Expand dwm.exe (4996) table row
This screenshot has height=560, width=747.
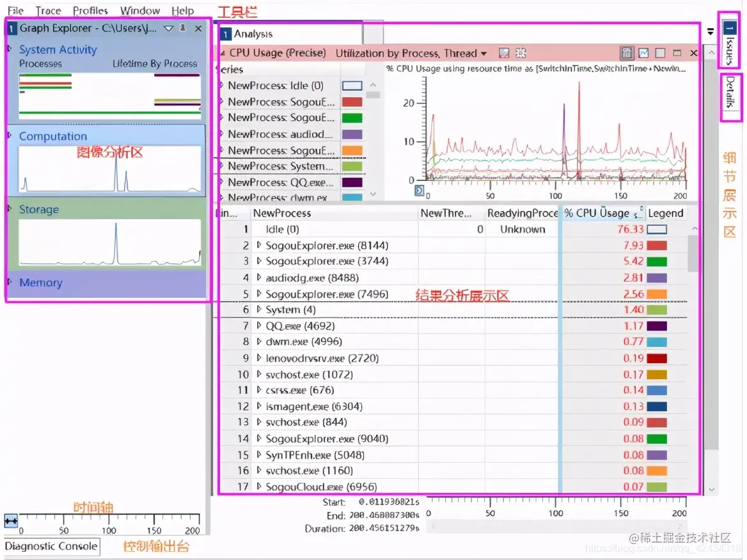[x=258, y=341]
